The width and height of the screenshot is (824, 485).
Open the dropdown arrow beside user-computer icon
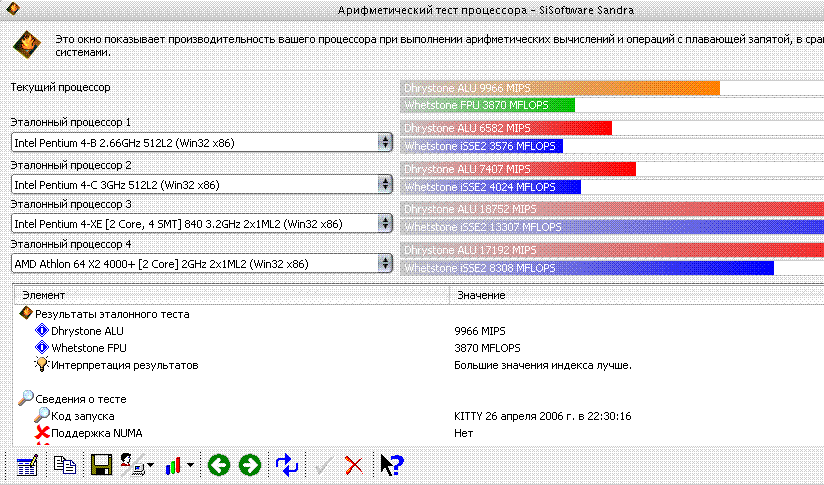click(x=151, y=465)
